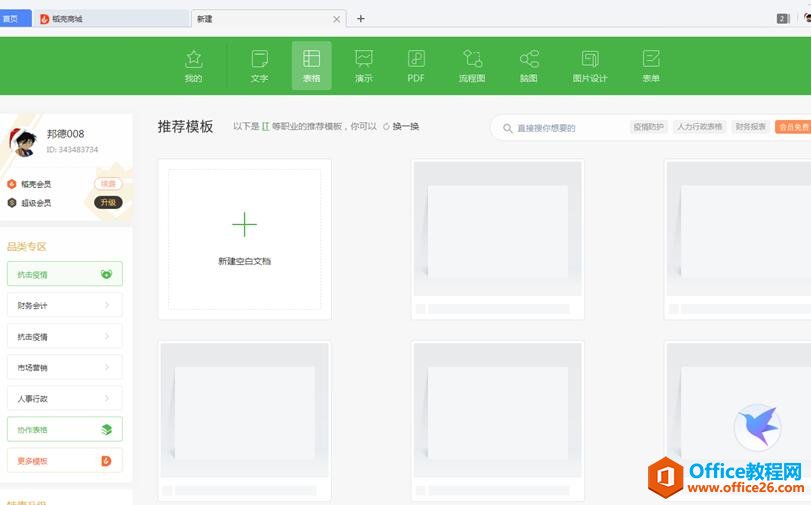Create a new blank document (新建空白文档)
The image size is (811, 505).
(244, 238)
